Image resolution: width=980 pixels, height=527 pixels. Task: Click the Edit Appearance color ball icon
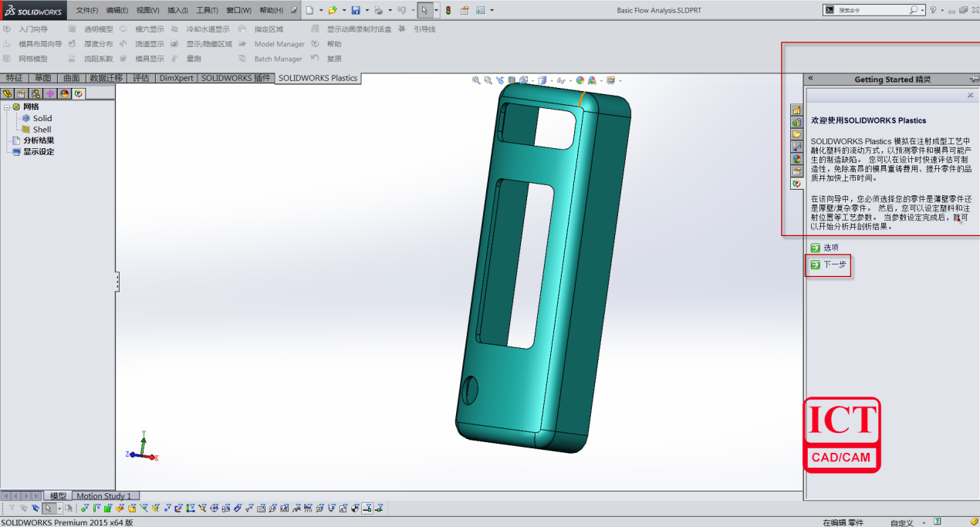pos(580,80)
